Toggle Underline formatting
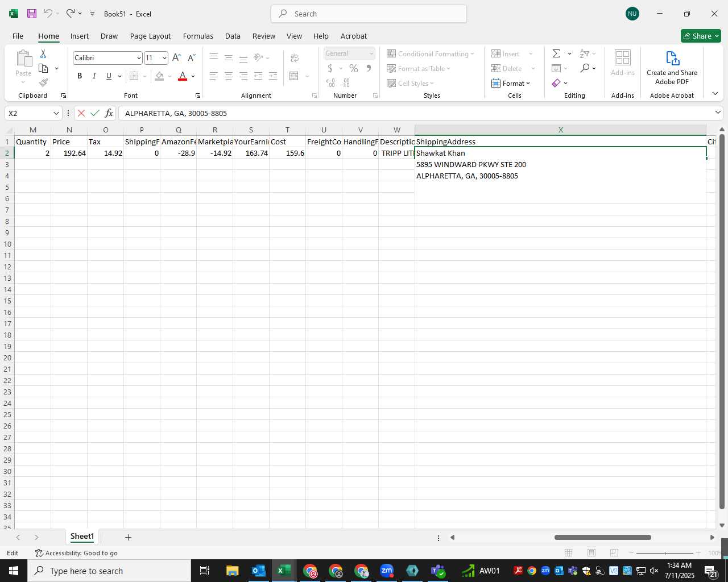 (109, 76)
